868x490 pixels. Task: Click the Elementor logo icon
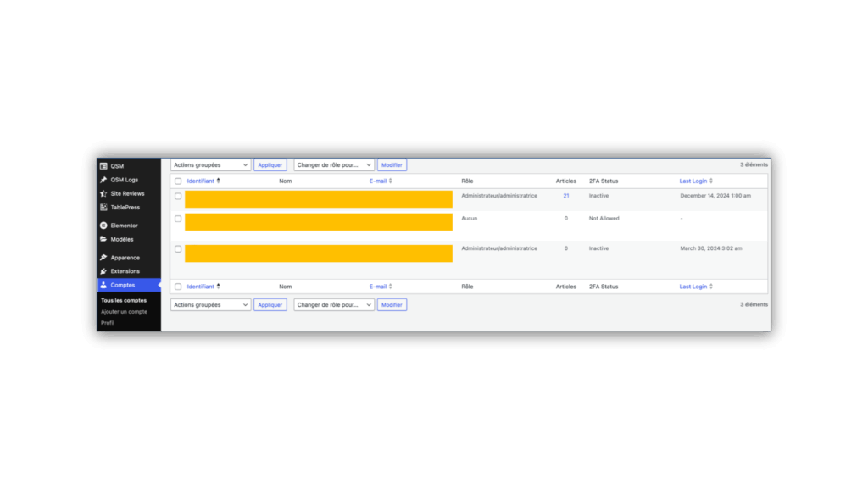[x=103, y=226]
